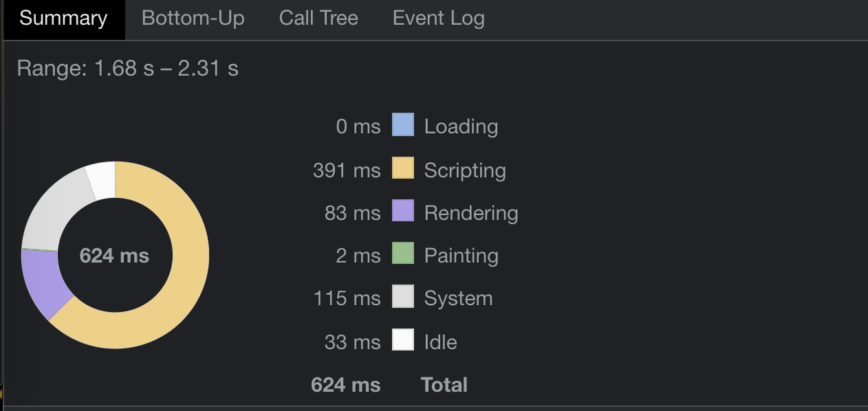
Task: Open the Call Tree tab
Action: (x=318, y=19)
